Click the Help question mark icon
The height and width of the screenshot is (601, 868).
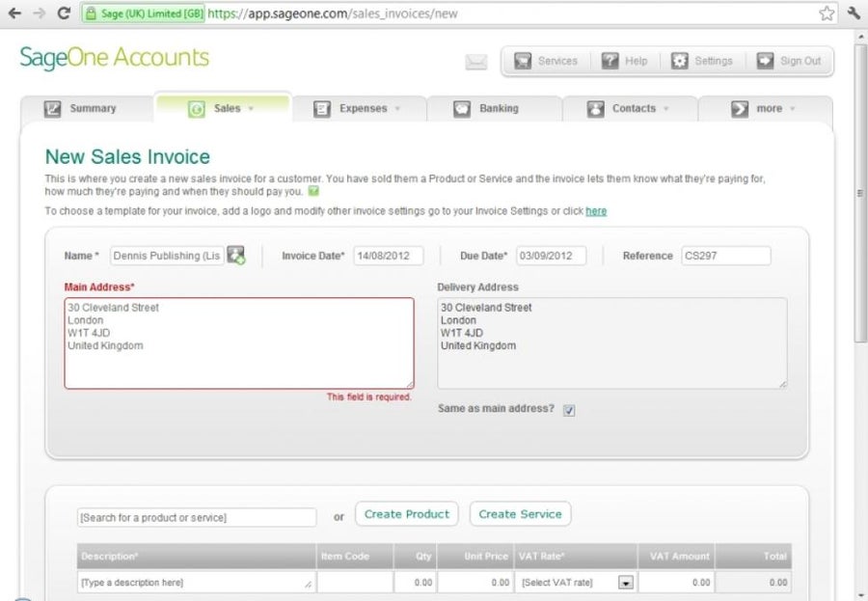pyautogui.click(x=610, y=61)
